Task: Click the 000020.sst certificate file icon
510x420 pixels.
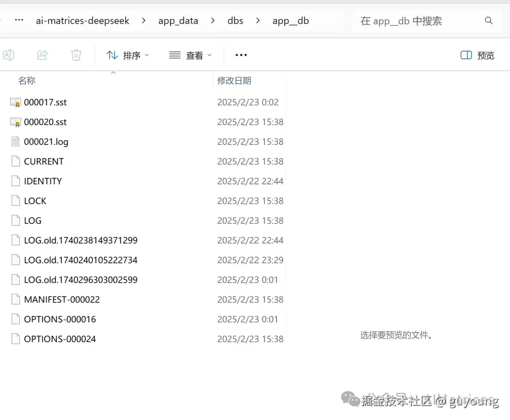Action: [15, 122]
